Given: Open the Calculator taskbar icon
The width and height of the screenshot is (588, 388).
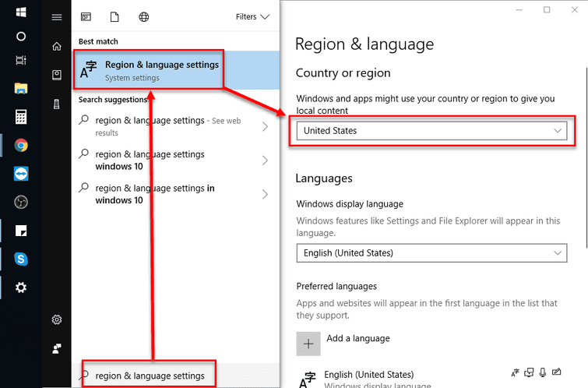Looking at the screenshot, I should (21, 117).
